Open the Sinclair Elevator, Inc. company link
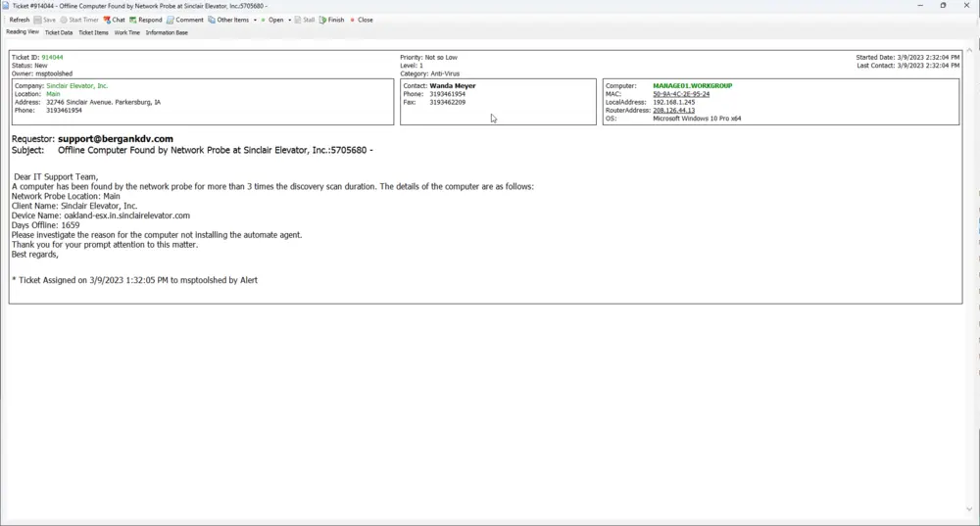The height and width of the screenshot is (526, 980). [77, 86]
